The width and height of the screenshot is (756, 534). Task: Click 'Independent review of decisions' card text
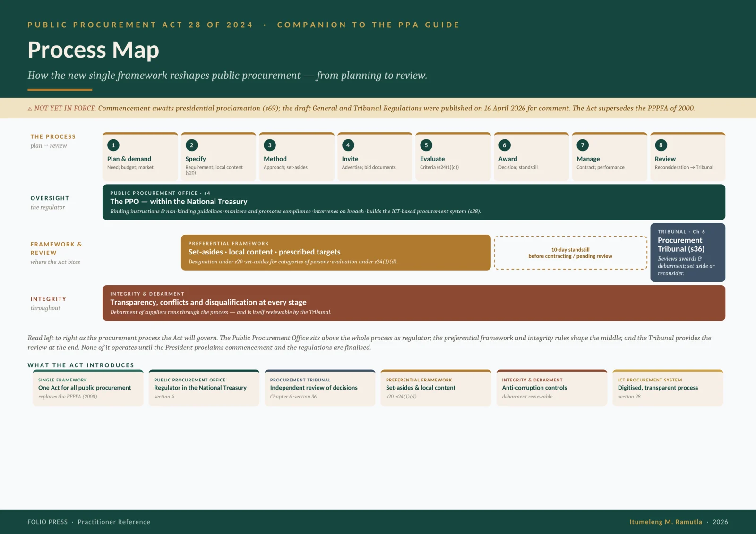pyautogui.click(x=314, y=388)
